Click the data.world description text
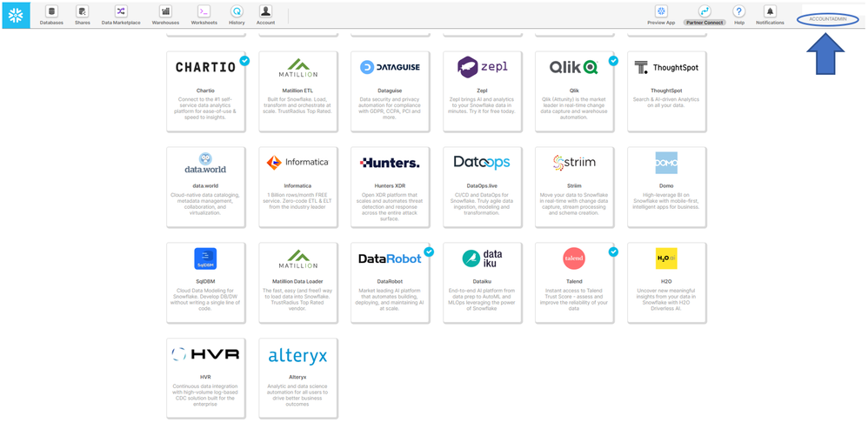This screenshot has height=423, width=868. [205, 204]
